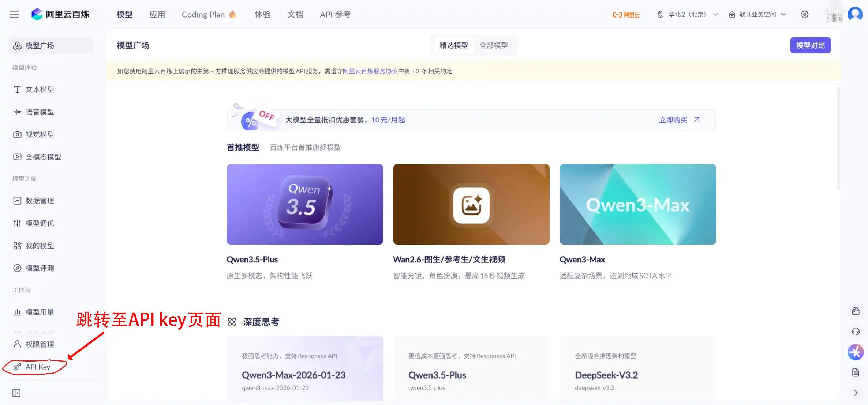Open the API 参考 navigation tab
Viewport: 868px width, 405px height.
[x=335, y=14]
